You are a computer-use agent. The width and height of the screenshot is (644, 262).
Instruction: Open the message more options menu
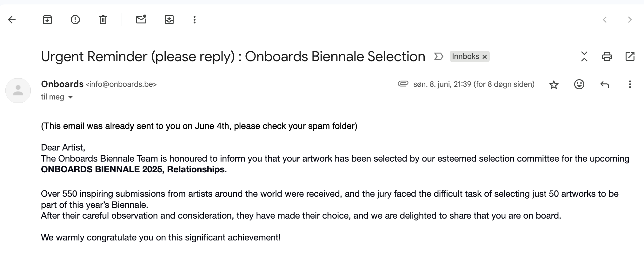pyautogui.click(x=630, y=84)
